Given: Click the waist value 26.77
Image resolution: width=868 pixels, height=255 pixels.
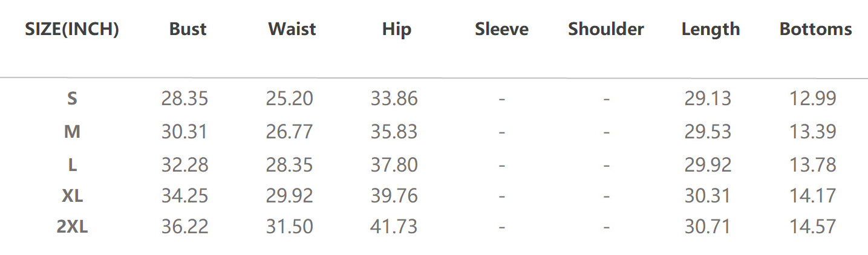Looking at the screenshot, I should click(x=289, y=132).
